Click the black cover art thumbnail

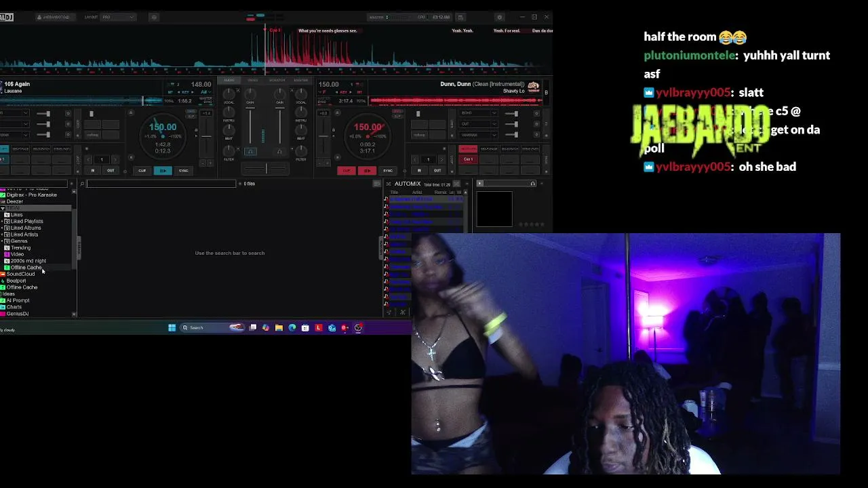point(494,209)
